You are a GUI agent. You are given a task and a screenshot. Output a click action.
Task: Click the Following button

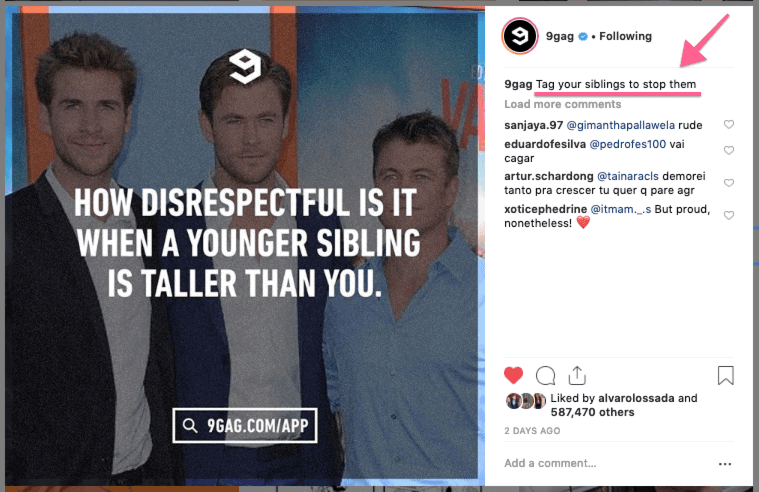(x=625, y=36)
